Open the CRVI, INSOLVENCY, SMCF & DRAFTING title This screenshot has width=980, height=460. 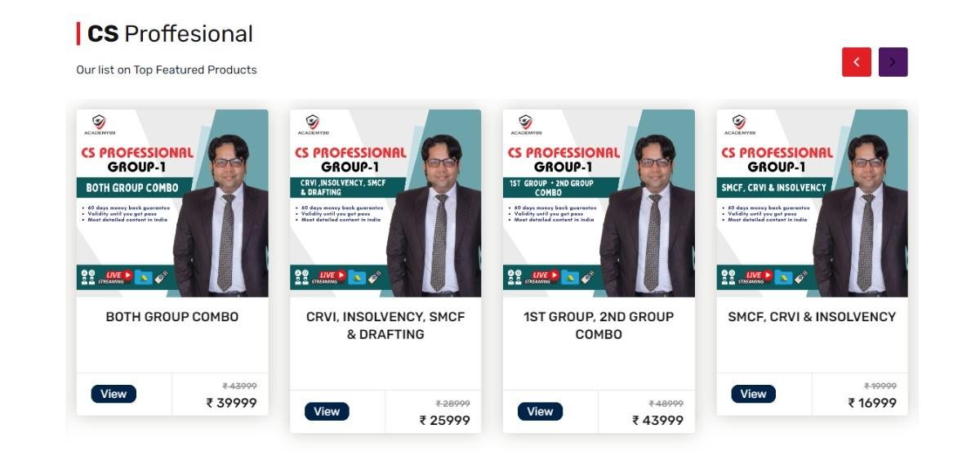[385, 325]
